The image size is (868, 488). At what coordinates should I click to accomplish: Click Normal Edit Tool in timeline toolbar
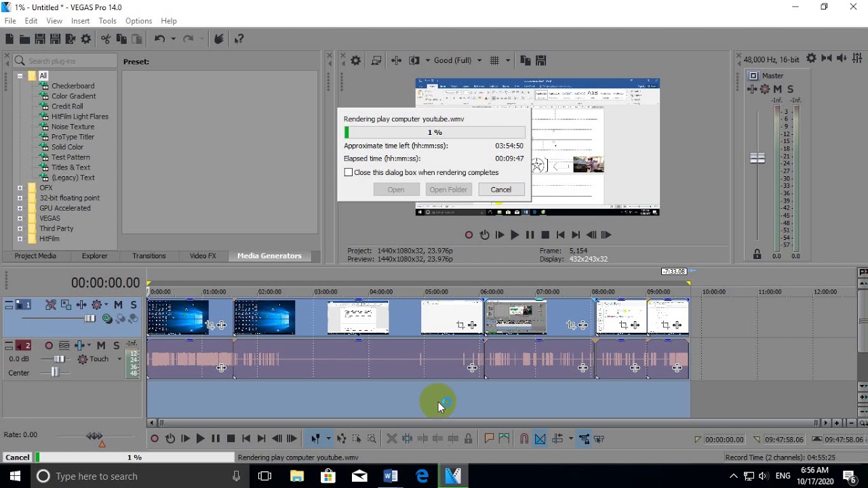(x=315, y=439)
